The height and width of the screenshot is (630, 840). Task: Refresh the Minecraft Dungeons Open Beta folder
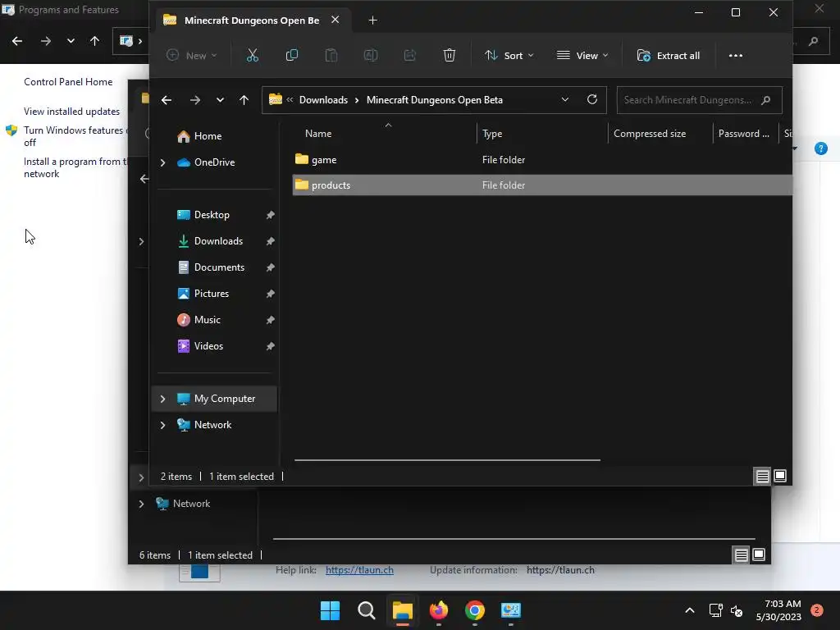click(x=592, y=99)
